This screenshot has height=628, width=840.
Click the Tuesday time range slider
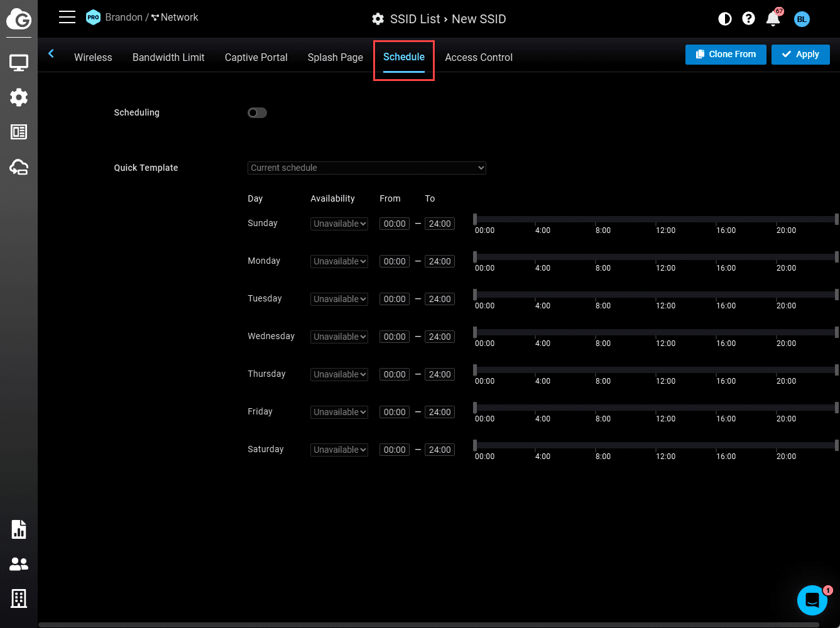tap(656, 295)
